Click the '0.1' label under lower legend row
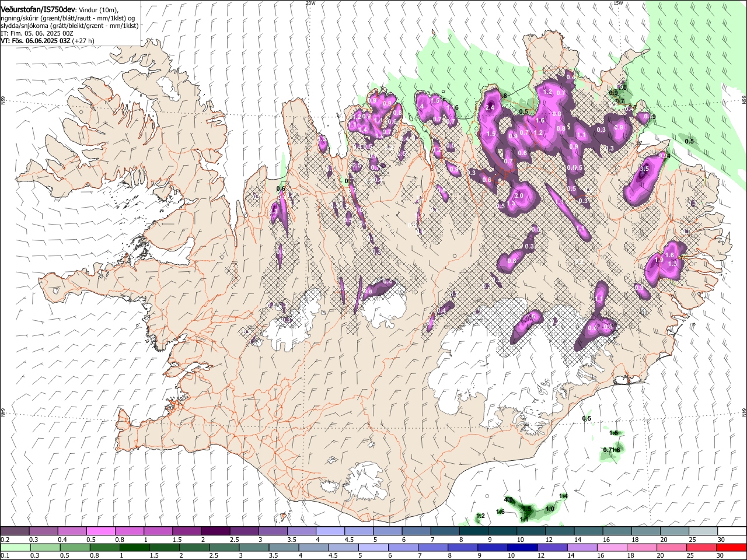 tap(5, 556)
